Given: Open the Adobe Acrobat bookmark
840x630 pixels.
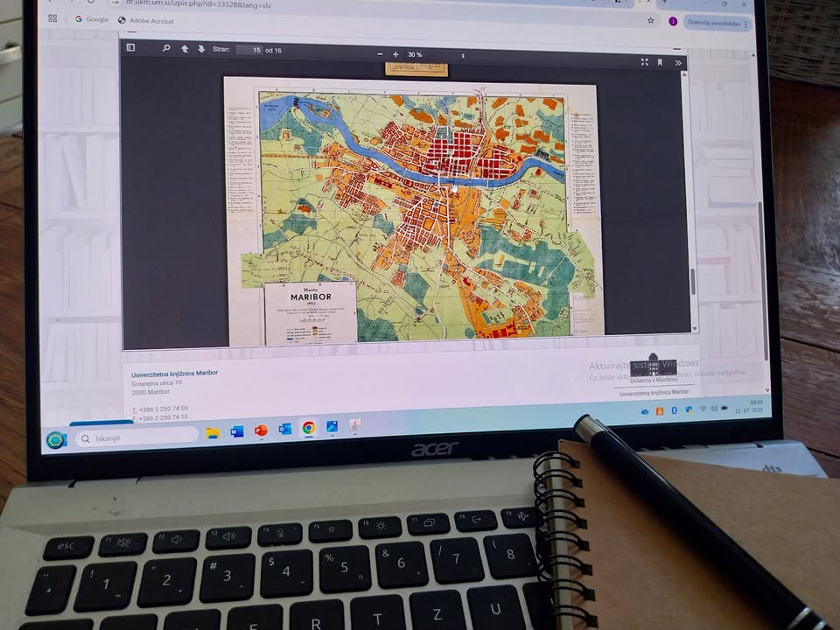Looking at the screenshot, I should tap(152, 22).
